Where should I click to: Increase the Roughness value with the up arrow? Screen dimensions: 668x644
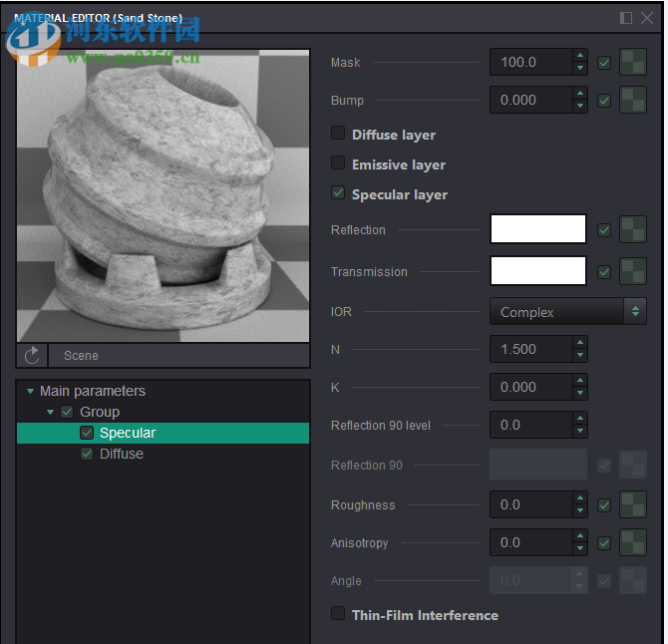coord(580,497)
